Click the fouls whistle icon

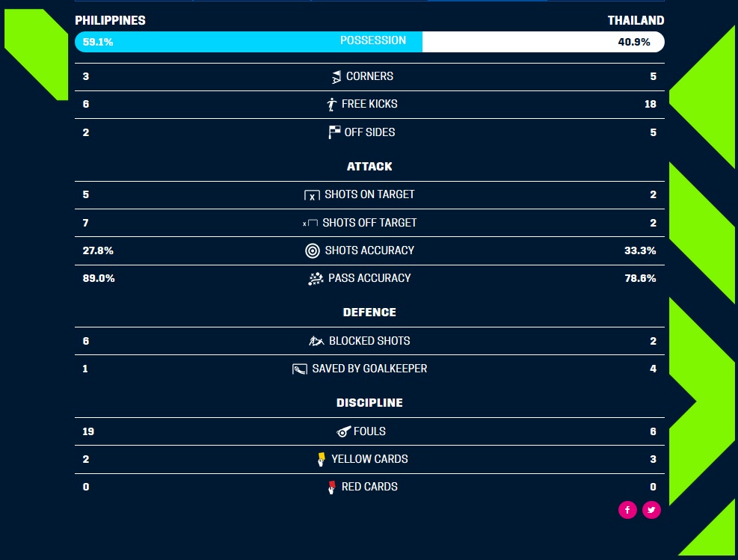tap(344, 431)
